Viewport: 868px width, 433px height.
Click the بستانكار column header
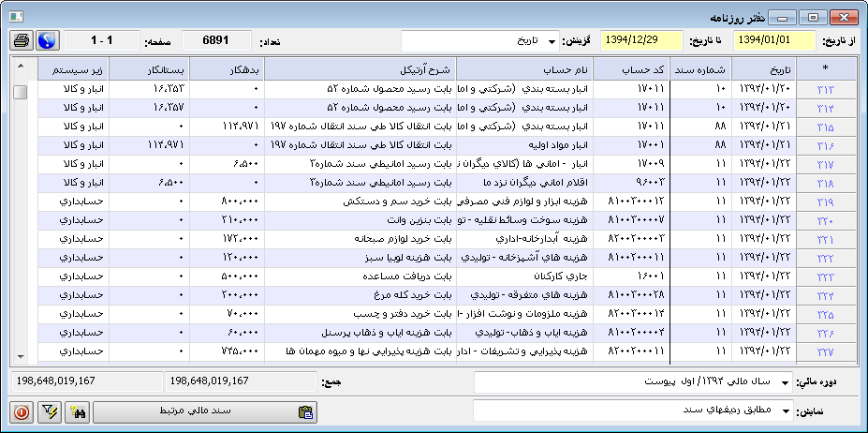pos(149,69)
